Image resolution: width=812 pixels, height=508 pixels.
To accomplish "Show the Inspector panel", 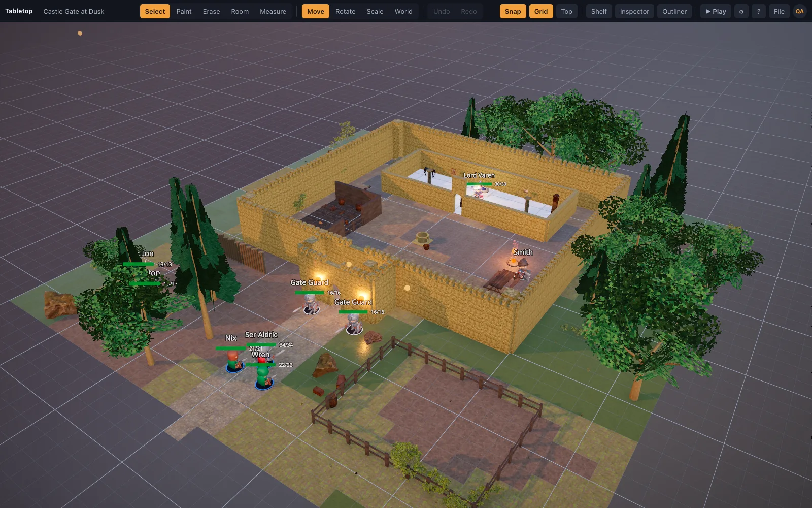I will [634, 11].
